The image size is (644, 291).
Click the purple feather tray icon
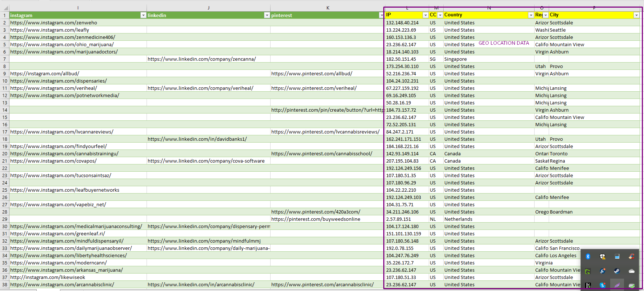[617, 285]
